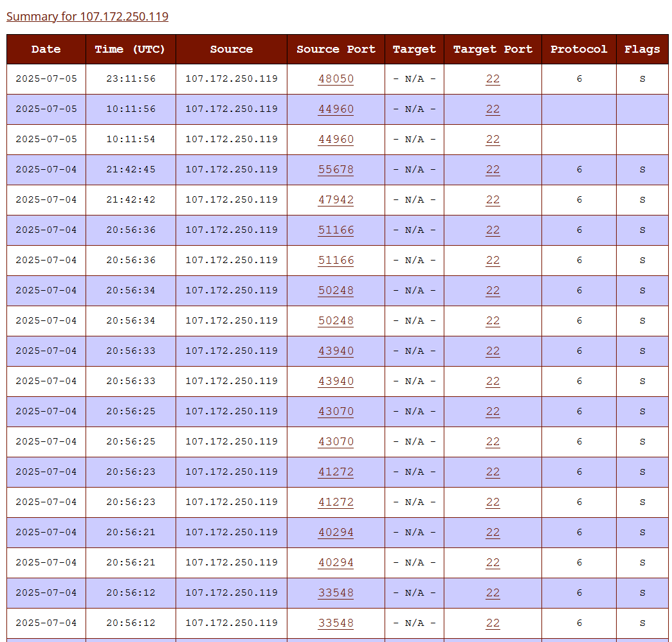The width and height of the screenshot is (672, 642).
Task: Click flag S in 21:42:45 row
Action: 642,169
